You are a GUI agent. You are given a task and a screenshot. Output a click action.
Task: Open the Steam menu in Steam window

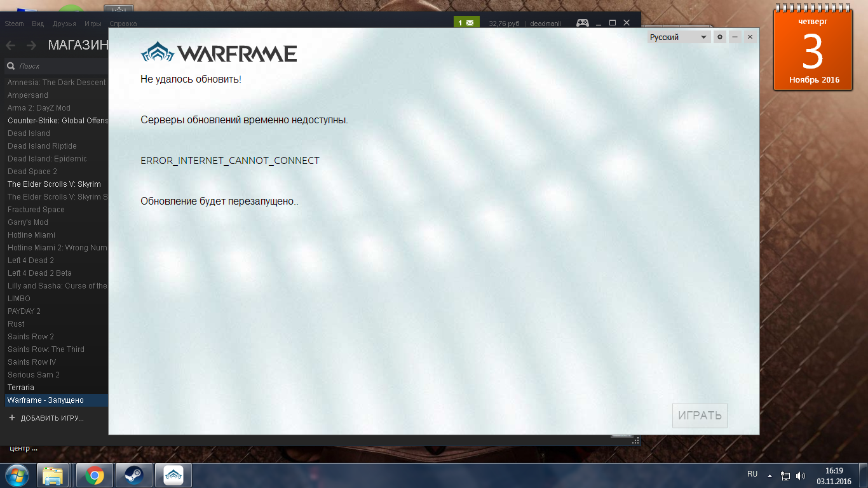pyautogui.click(x=14, y=24)
